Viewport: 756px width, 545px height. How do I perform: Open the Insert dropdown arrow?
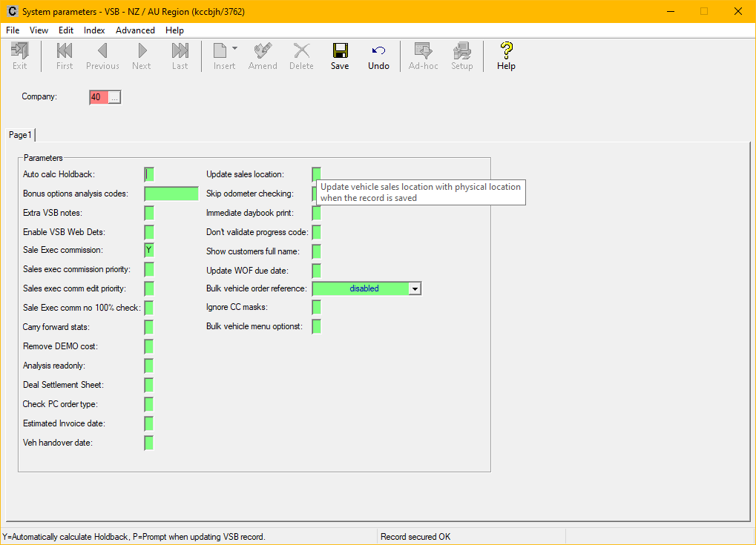coord(234,48)
